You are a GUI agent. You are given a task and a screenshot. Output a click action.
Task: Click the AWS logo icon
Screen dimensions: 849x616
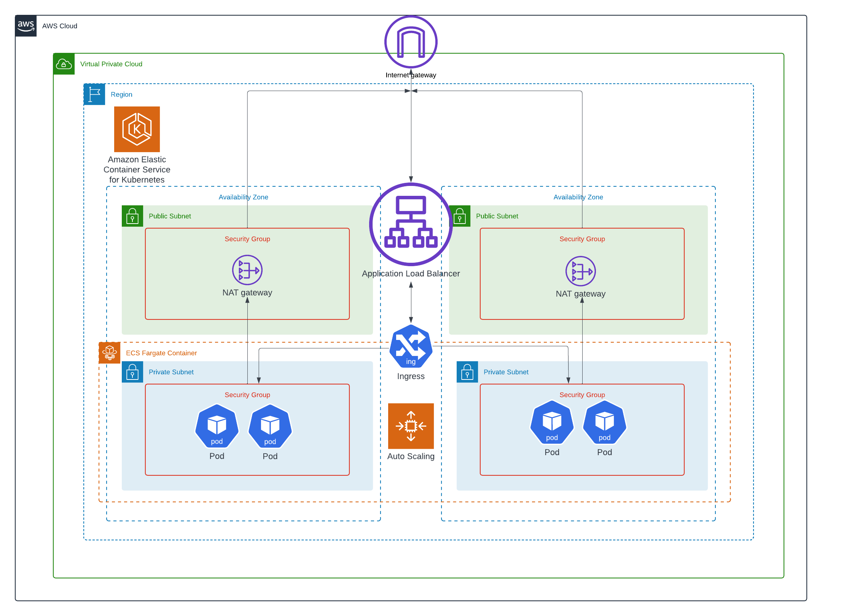[x=26, y=26]
